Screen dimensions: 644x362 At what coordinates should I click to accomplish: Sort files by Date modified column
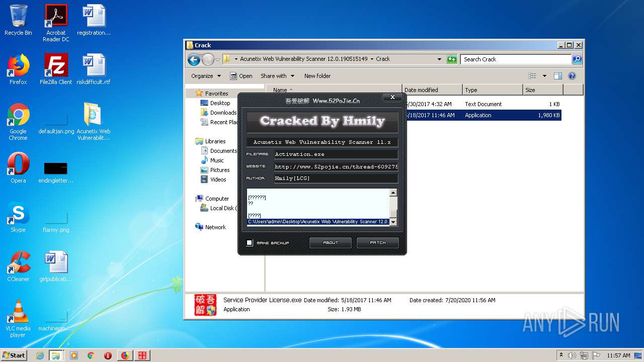(x=432, y=90)
